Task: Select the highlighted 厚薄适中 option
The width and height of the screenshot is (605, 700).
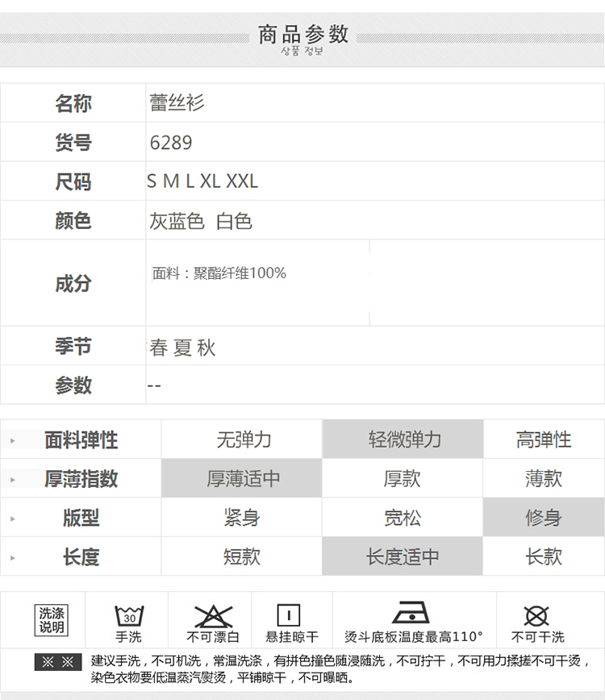Action: tap(243, 478)
